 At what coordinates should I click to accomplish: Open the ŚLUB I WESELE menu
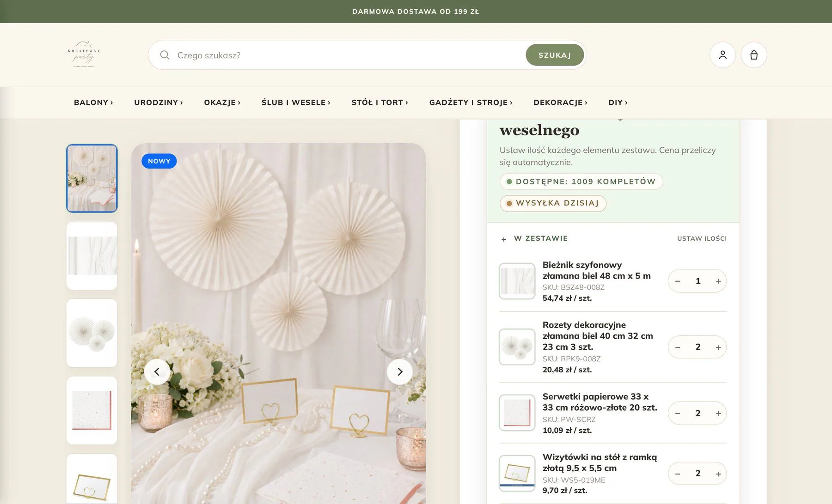296,103
